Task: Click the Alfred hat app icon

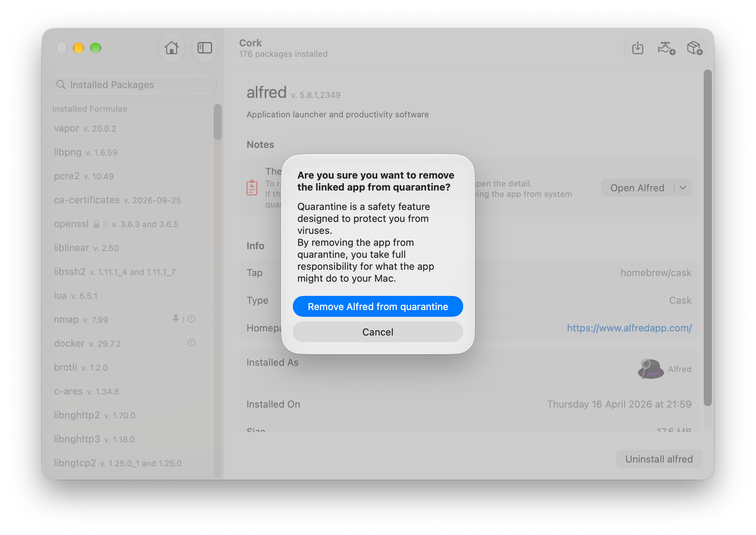Action: coord(651,369)
